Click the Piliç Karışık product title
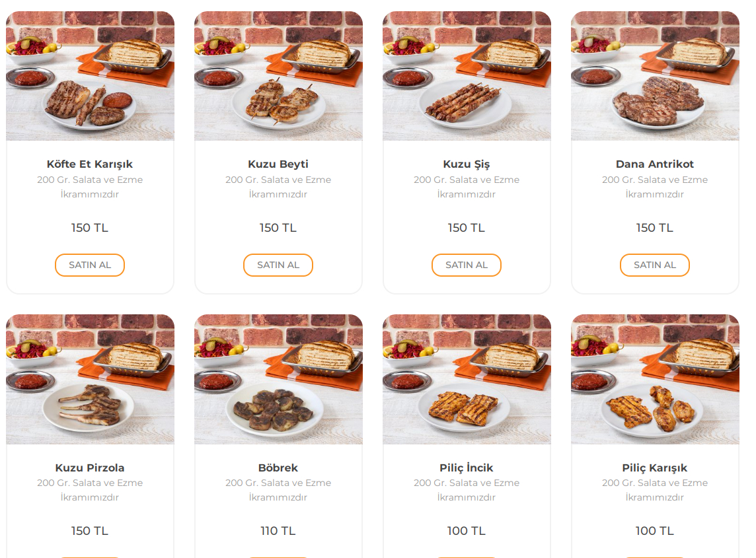 click(655, 468)
